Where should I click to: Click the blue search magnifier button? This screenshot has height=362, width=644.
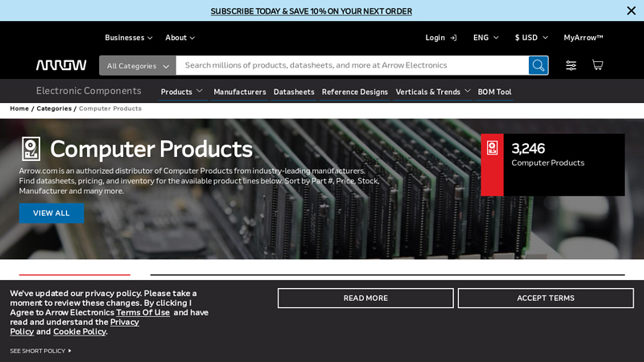pos(538,65)
